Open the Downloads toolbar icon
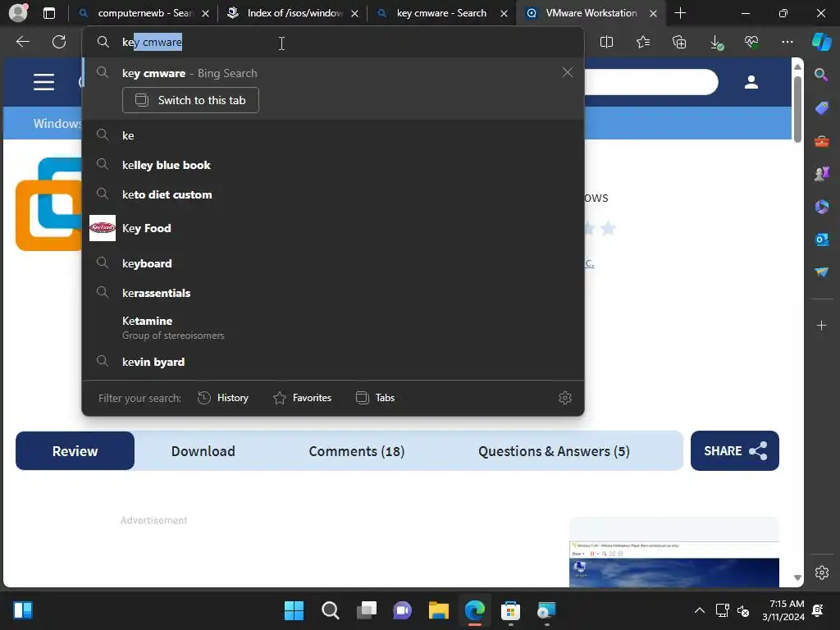840x630 pixels. (x=716, y=43)
